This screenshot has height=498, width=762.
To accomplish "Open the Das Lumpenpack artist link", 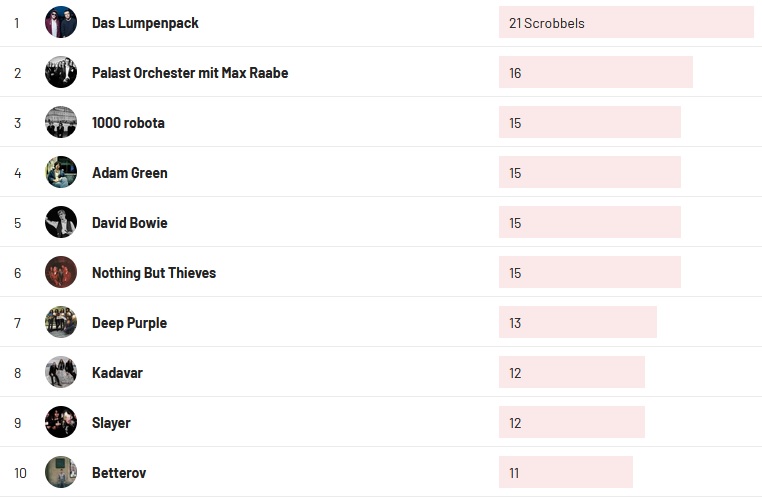I will (145, 23).
